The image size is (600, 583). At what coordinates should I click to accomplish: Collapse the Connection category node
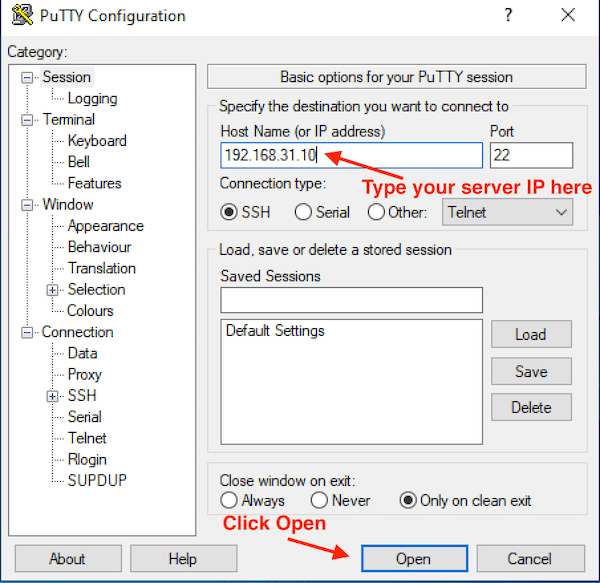point(27,332)
